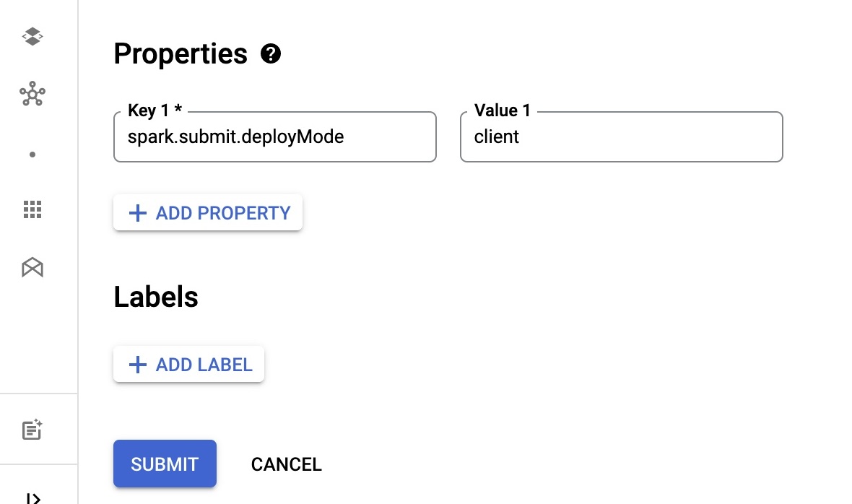Image resolution: width=852 pixels, height=504 pixels.
Task: Click the small dot sidebar item
Action: click(32, 155)
